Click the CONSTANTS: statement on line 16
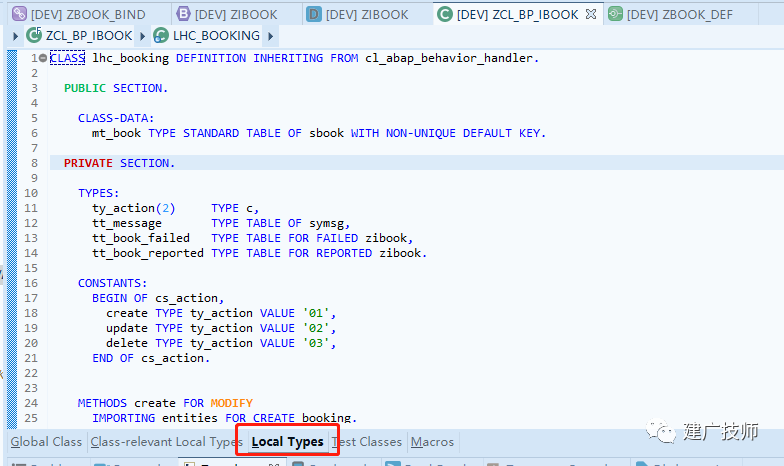This screenshot has width=784, height=466. 112,283
